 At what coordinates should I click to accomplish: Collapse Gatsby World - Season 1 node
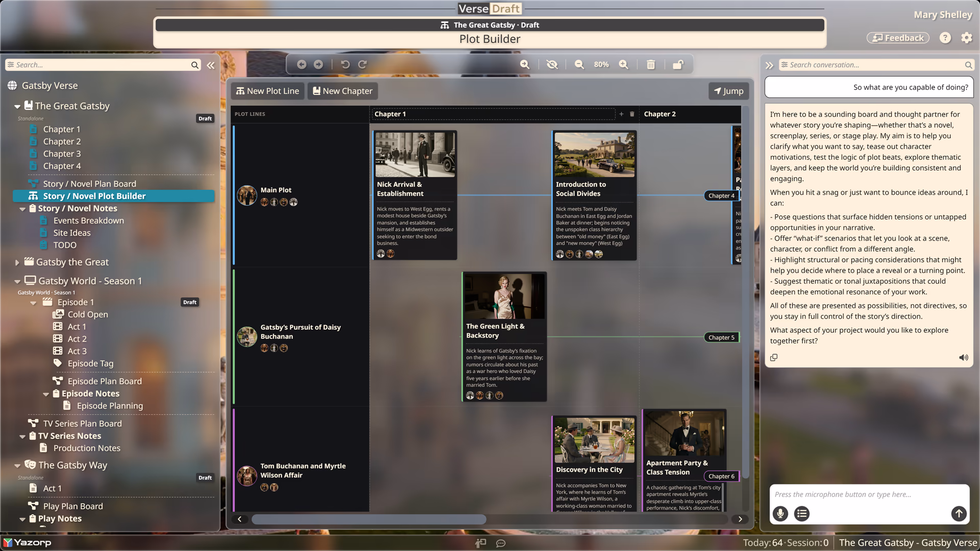17,282
